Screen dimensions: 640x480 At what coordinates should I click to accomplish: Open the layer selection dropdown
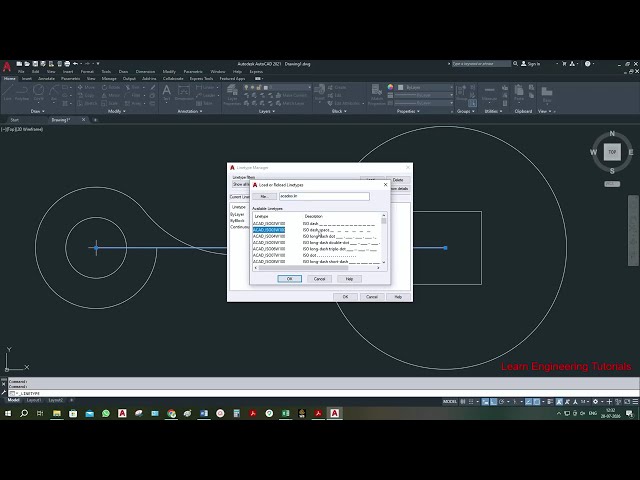pos(278,87)
